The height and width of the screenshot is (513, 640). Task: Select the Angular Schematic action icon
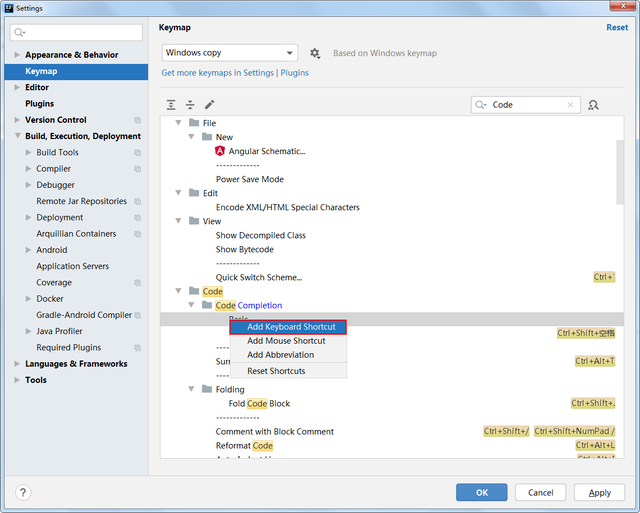tap(220, 151)
